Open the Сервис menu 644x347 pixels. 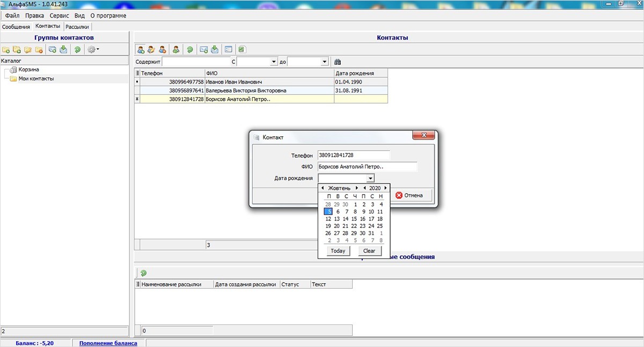tap(59, 16)
